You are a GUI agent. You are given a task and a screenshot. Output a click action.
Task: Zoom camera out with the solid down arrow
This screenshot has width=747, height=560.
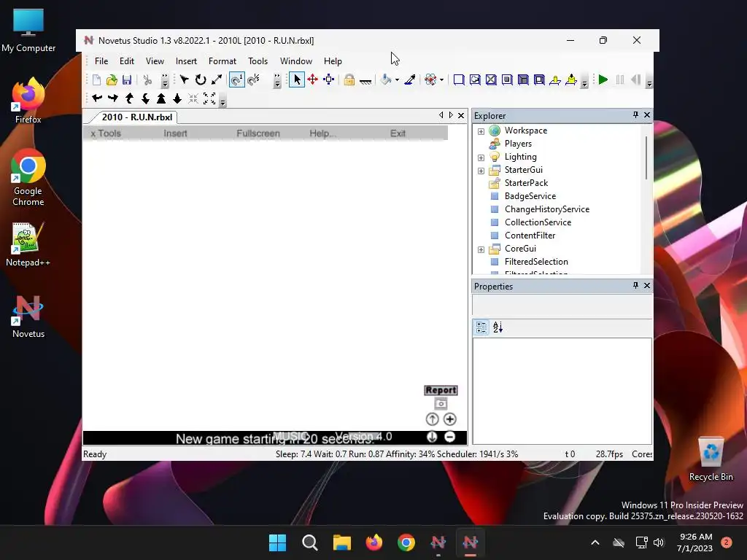[x=177, y=98]
